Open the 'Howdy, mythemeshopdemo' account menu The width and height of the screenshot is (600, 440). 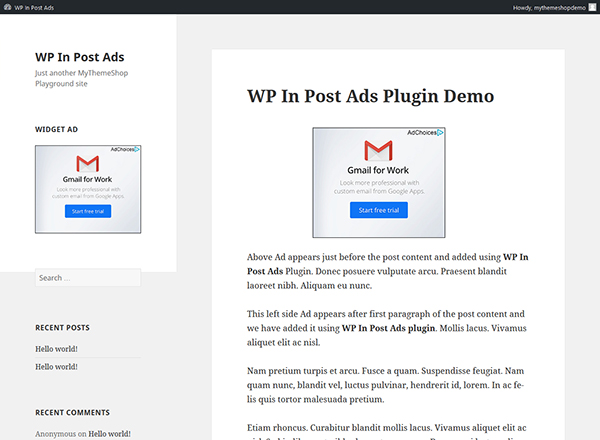[x=549, y=8]
